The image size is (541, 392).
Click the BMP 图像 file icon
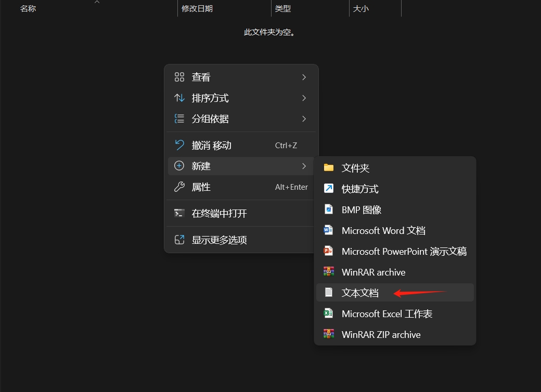[329, 210]
